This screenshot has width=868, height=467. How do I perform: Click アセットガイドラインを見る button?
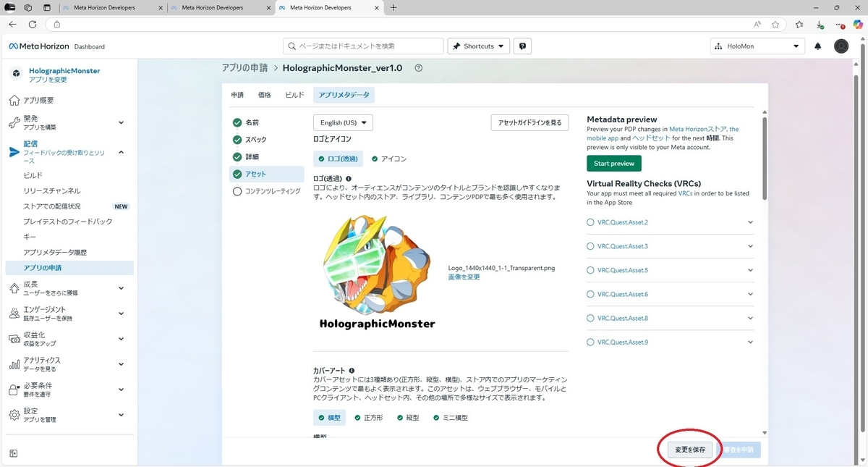tap(529, 123)
